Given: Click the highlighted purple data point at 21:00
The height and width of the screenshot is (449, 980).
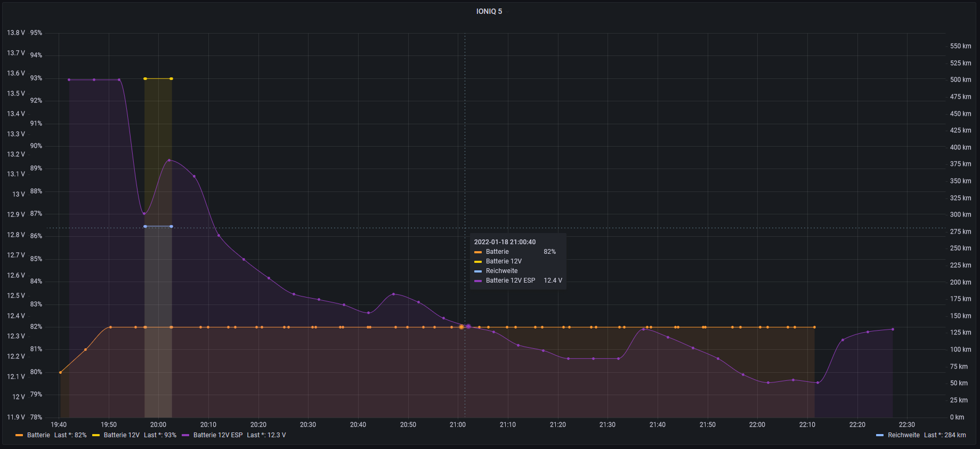Looking at the screenshot, I should click(468, 326).
